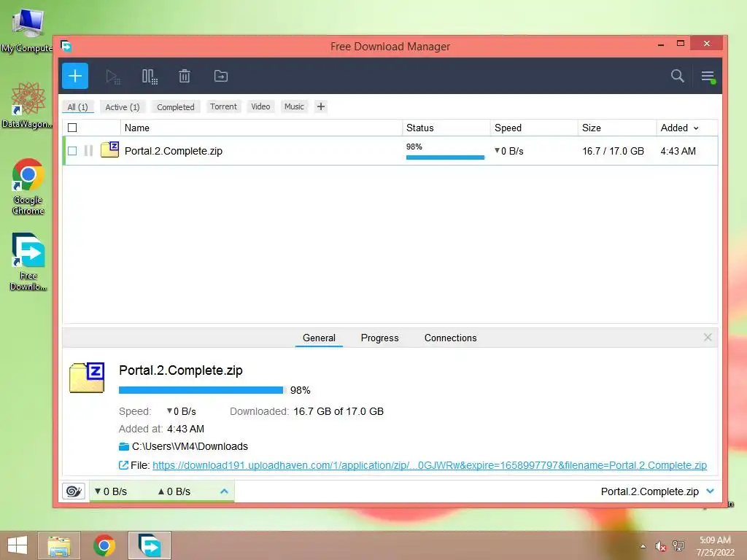This screenshot has width=747, height=560.
Task: Click the Free Download Manager title bar logo
Action: pyautogui.click(x=66, y=46)
